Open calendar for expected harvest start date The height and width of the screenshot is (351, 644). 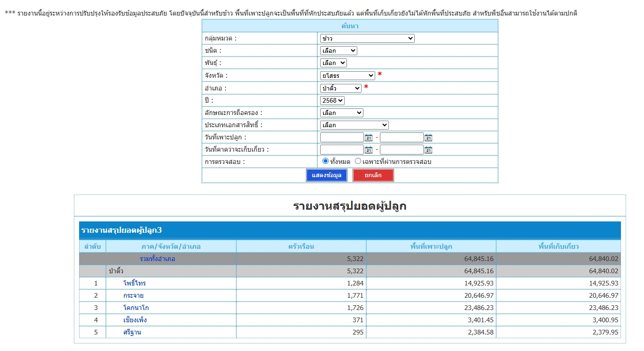tap(369, 150)
